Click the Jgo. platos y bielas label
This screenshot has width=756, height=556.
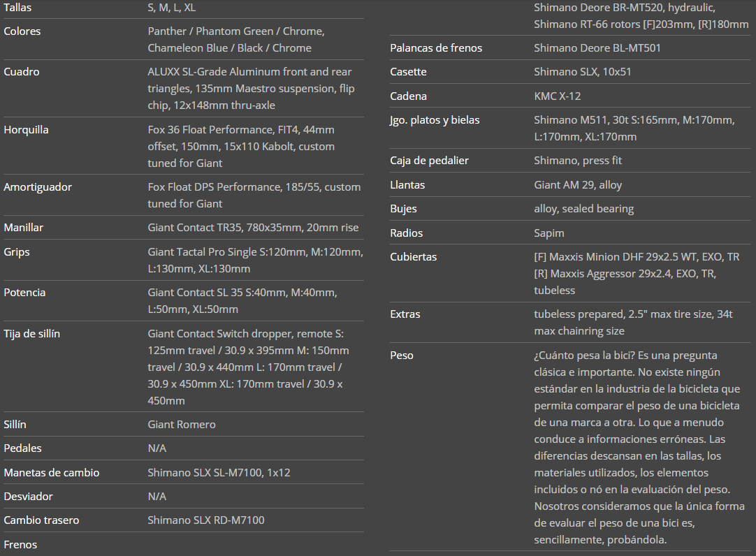pyautogui.click(x=435, y=120)
